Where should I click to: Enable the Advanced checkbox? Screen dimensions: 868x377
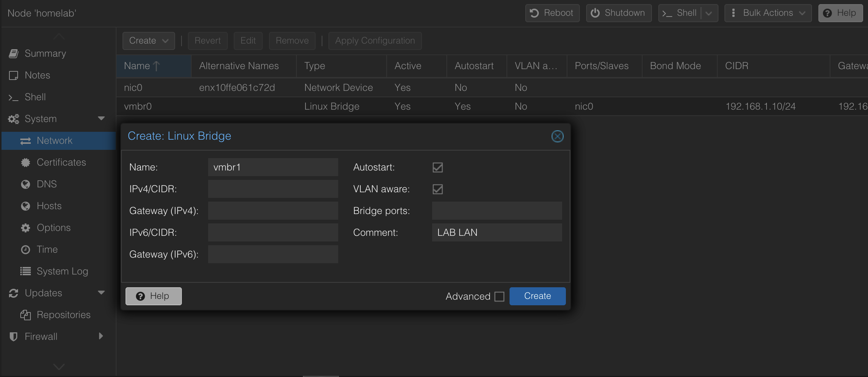(499, 297)
